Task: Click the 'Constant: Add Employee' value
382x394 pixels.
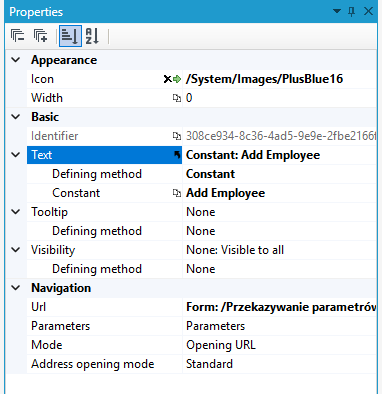Action: point(253,155)
